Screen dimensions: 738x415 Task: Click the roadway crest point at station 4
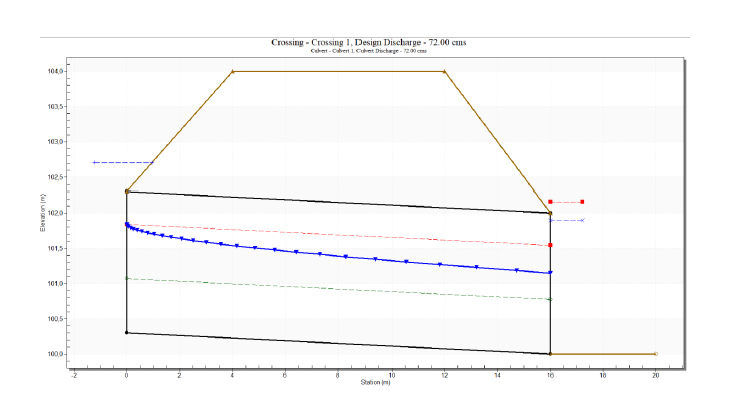(233, 71)
